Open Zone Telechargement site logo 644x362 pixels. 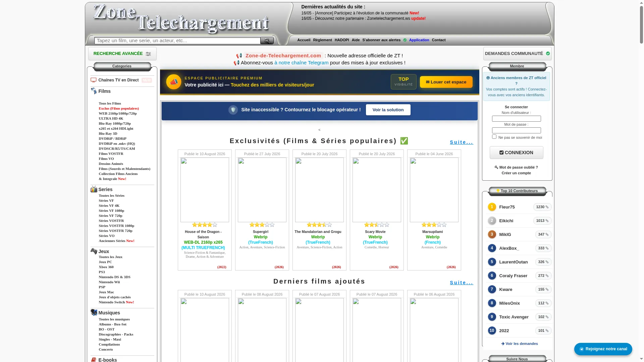point(181,18)
